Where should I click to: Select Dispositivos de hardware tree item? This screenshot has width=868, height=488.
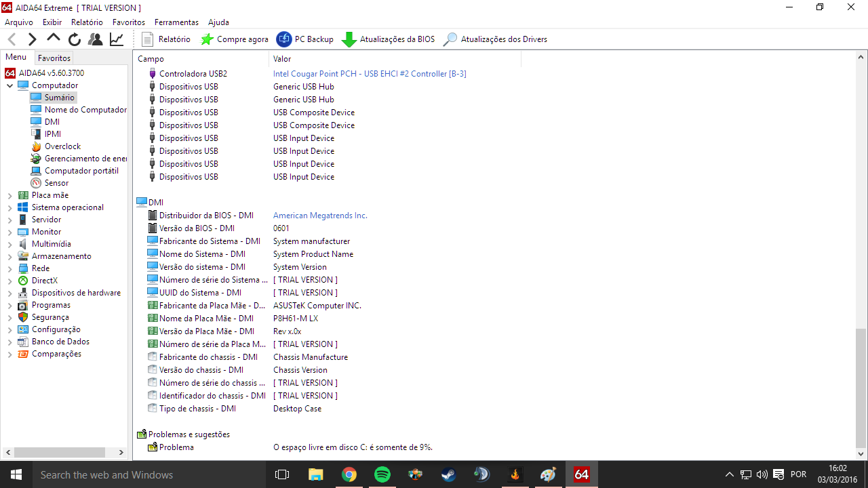[69, 293]
